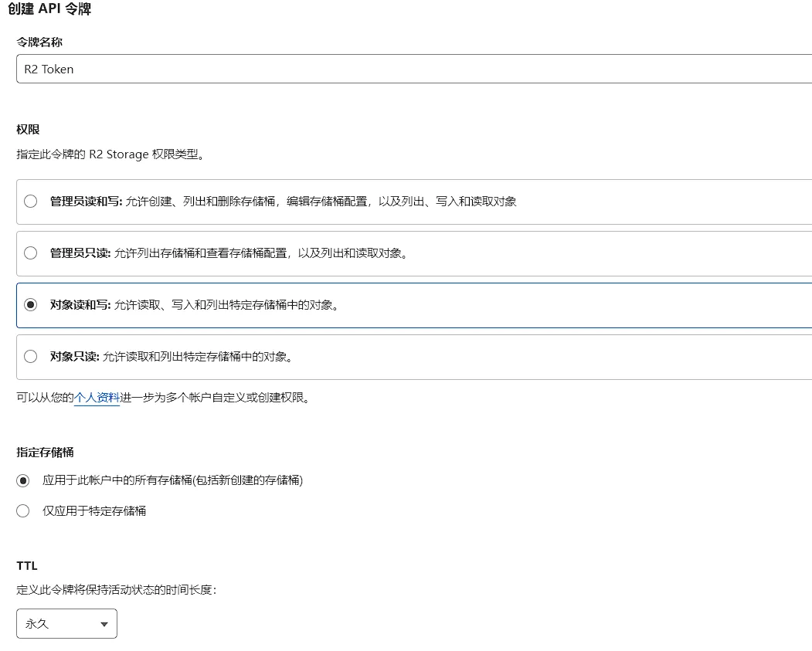This screenshot has width=812, height=651.
Task: Click the 应用于此帐户中的所有存储桶 option label text
Action: (172, 480)
